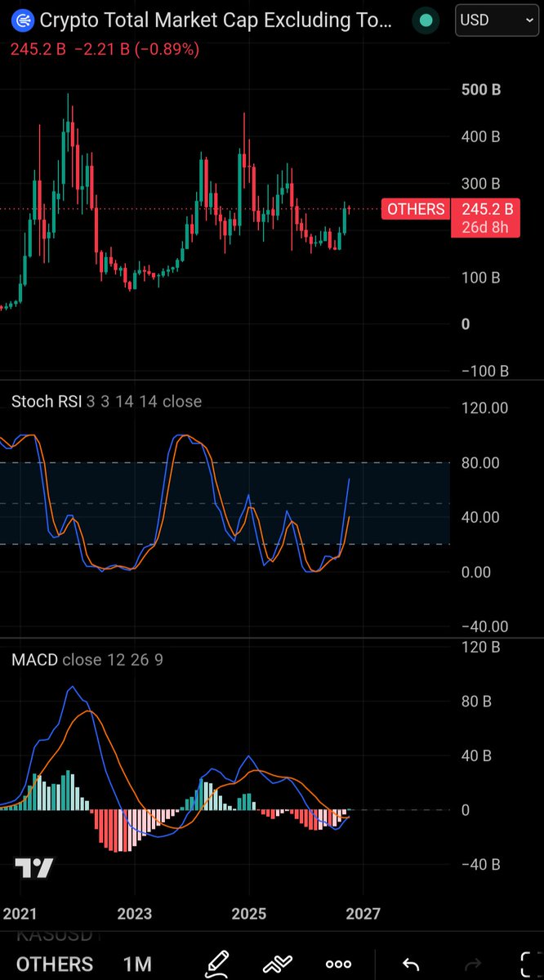The height and width of the screenshot is (980, 544).
Task: Tap the 500 B price axis label
Action: pos(480,90)
